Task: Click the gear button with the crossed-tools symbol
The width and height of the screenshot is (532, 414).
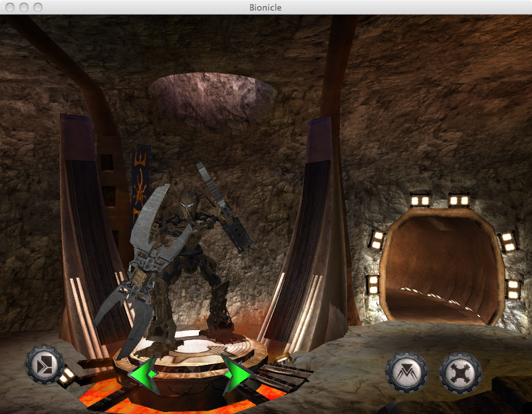Action: 460,373
